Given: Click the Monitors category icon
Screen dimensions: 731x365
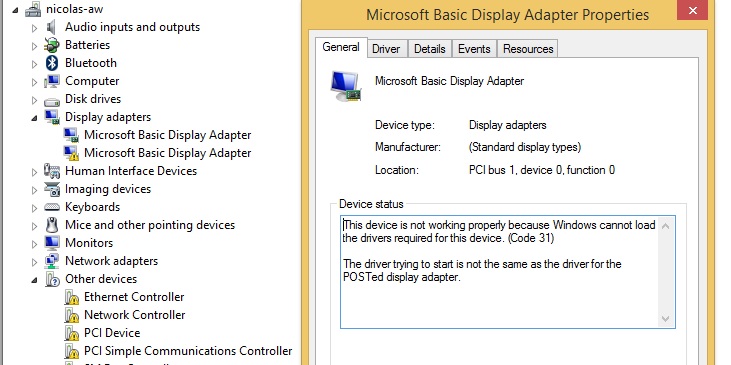Looking at the screenshot, I should pos(52,243).
